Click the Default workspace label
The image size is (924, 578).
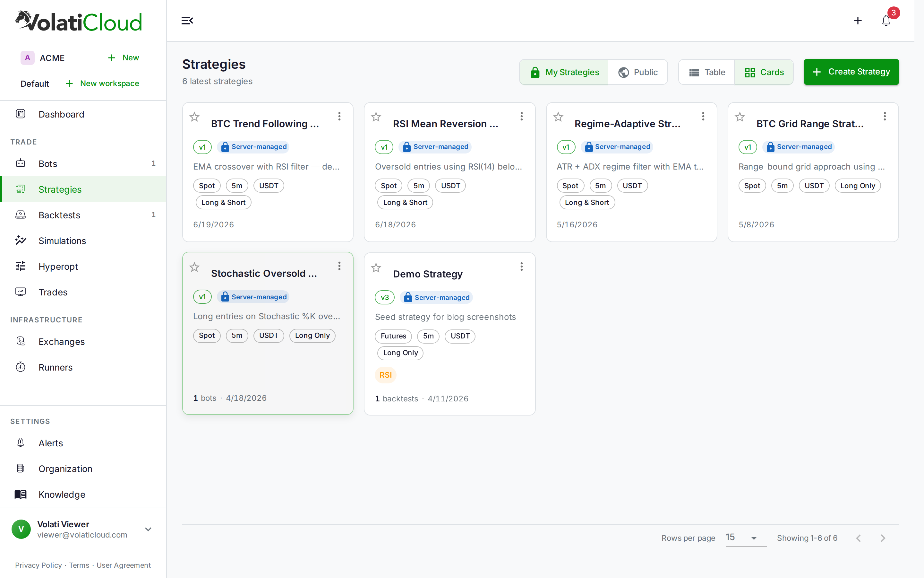[x=35, y=83]
